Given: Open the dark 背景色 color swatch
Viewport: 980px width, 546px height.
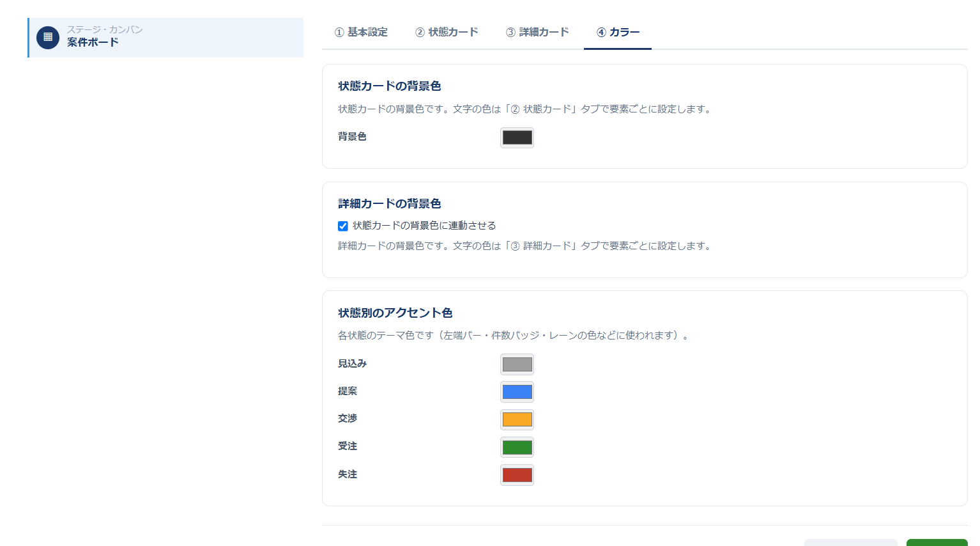Looking at the screenshot, I should point(517,137).
